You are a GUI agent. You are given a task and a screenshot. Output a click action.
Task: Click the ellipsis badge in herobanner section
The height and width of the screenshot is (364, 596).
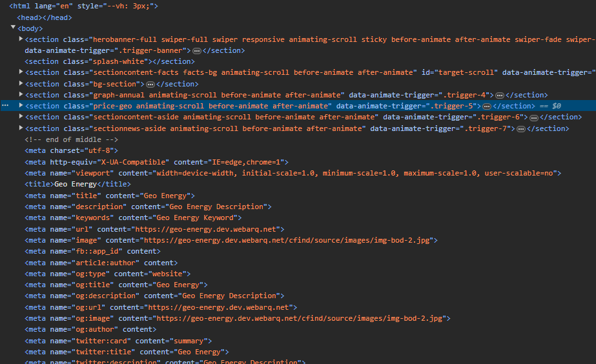tap(196, 50)
